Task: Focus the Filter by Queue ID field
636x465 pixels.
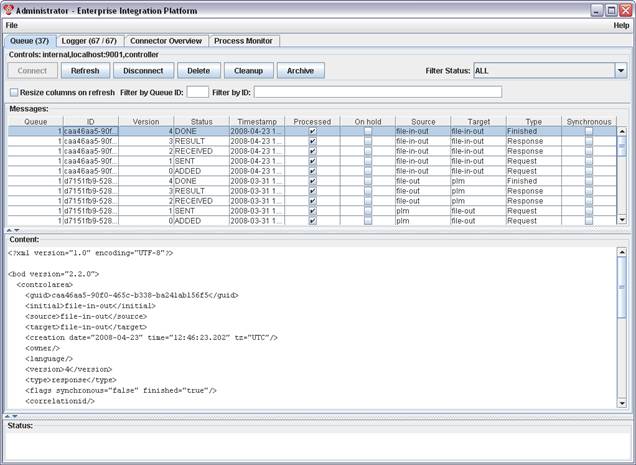Action: point(198,92)
